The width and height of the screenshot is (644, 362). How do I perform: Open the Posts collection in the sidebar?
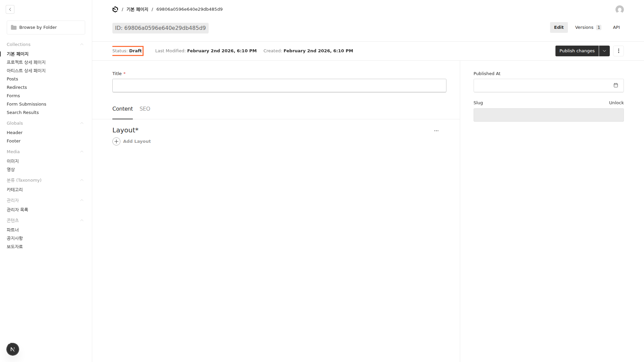pos(12,79)
